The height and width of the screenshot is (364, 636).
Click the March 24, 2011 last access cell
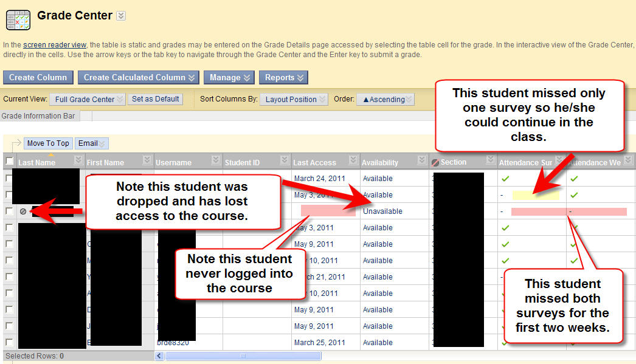[320, 178]
